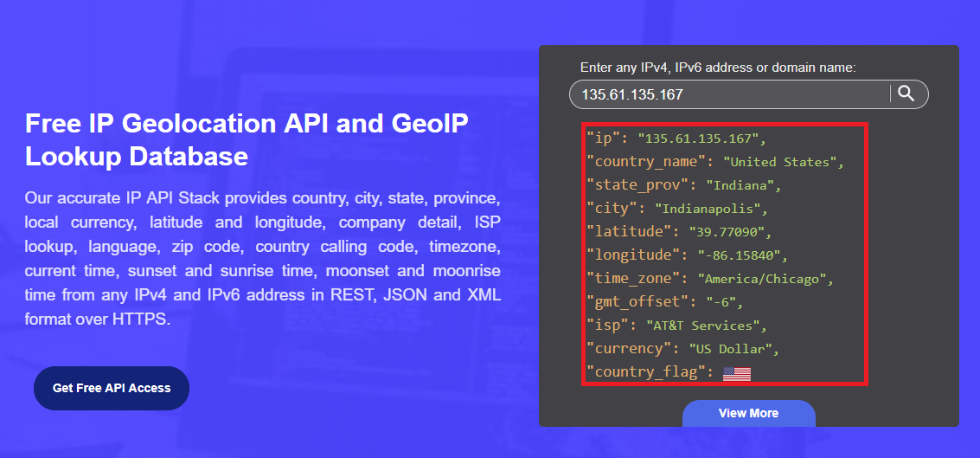Image resolution: width=980 pixels, height=458 pixels.
Task: Select the "135.61.135.167" JSON value
Action: coord(697,139)
